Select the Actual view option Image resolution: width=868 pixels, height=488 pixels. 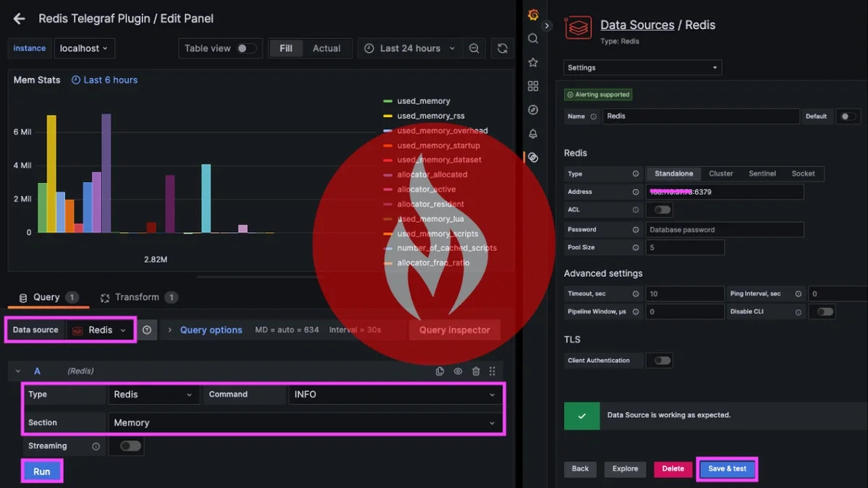coord(326,48)
